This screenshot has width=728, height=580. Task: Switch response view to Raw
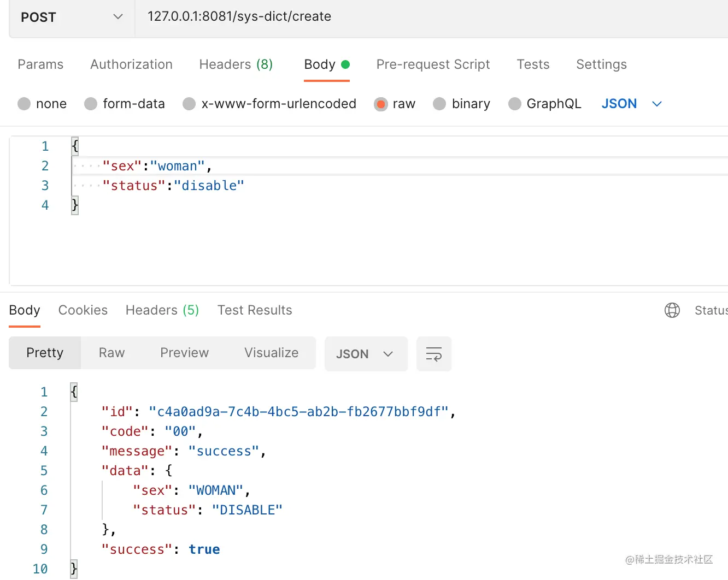pyautogui.click(x=111, y=353)
